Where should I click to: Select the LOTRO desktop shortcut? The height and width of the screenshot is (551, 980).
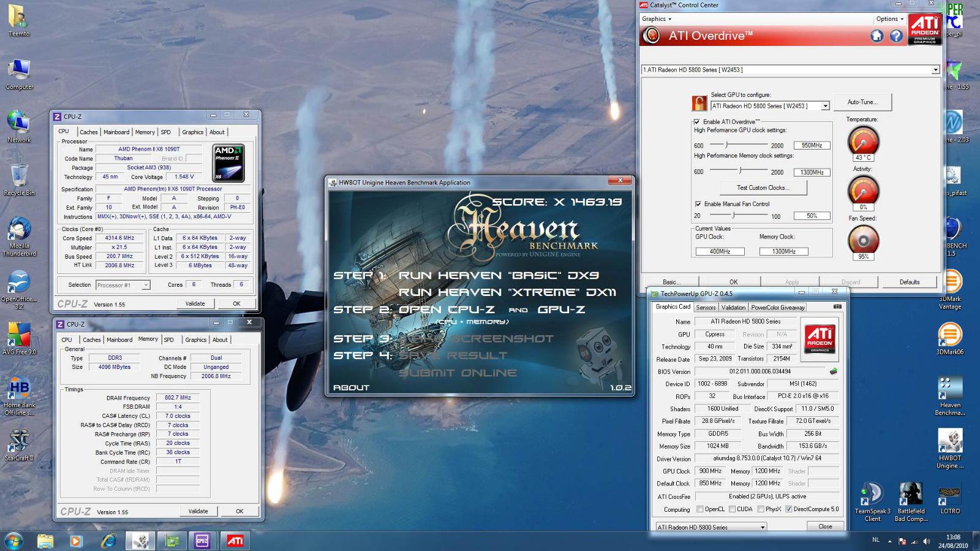950,498
